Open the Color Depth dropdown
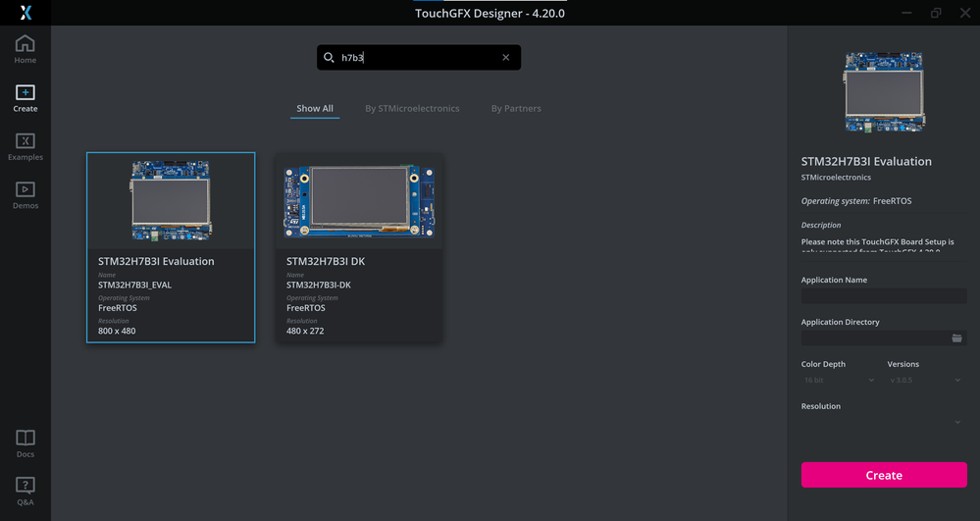This screenshot has height=521, width=980. click(x=839, y=381)
